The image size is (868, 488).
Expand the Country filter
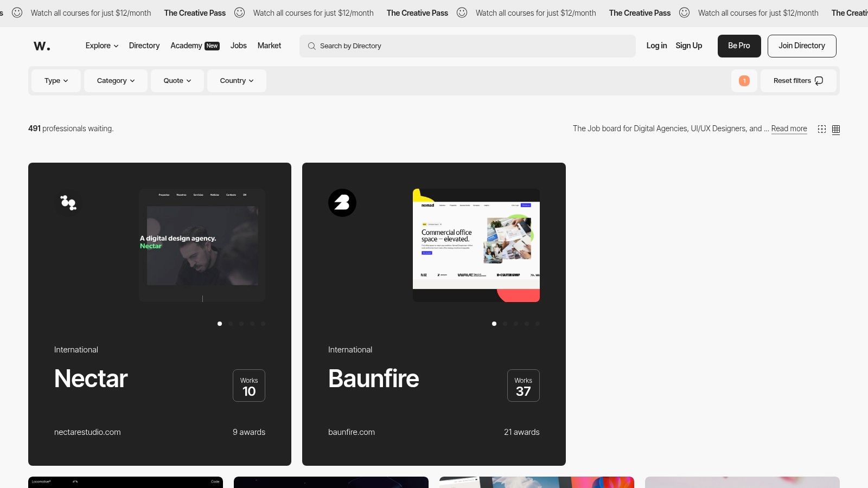(236, 80)
